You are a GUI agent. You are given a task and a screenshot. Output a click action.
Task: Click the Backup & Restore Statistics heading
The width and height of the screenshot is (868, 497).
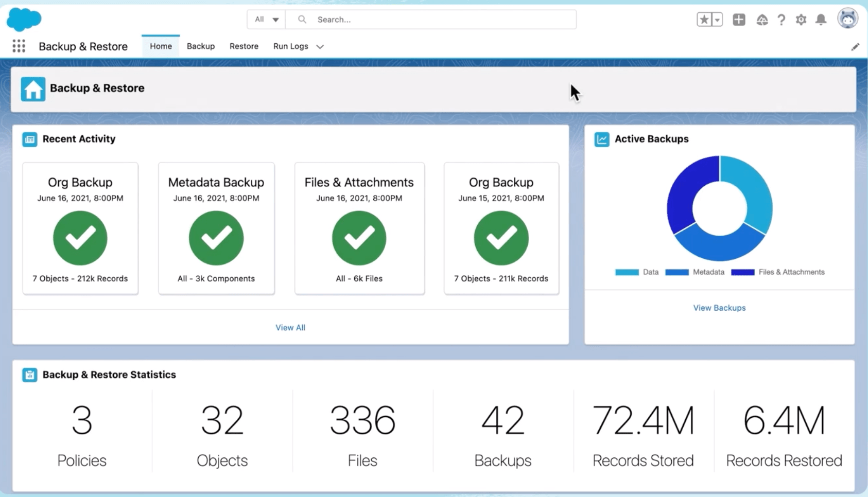[109, 375]
